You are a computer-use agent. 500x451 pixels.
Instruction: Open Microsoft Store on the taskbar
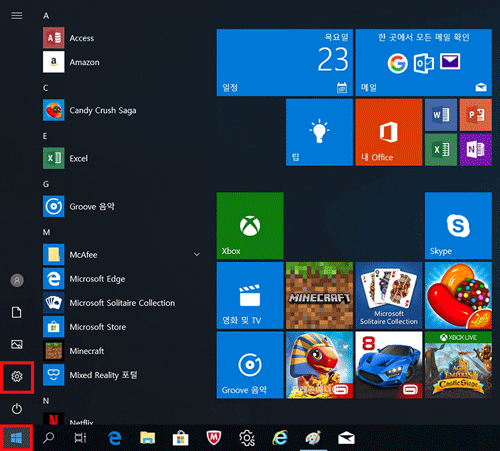(x=180, y=438)
